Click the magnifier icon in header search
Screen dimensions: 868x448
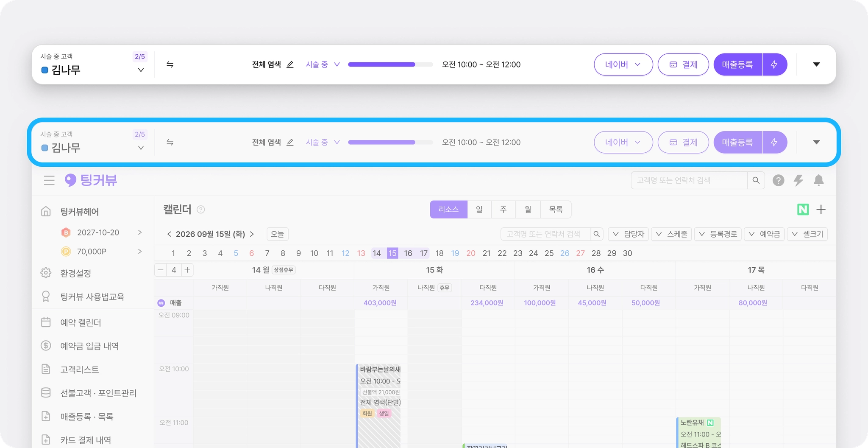756,180
